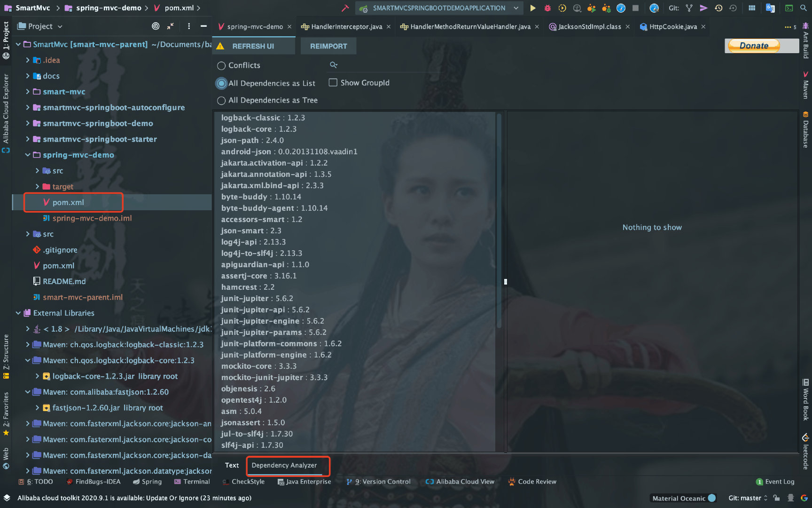
Task: Open the Ant Build tool window
Action: tap(805, 40)
